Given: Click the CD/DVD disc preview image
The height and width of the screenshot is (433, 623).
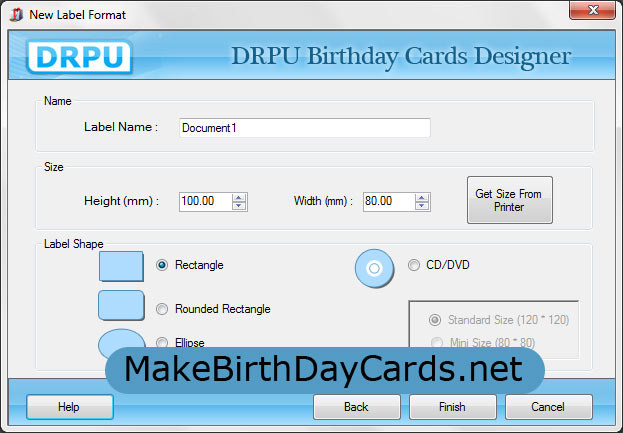Looking at the screenshot, I should [374, 269].
